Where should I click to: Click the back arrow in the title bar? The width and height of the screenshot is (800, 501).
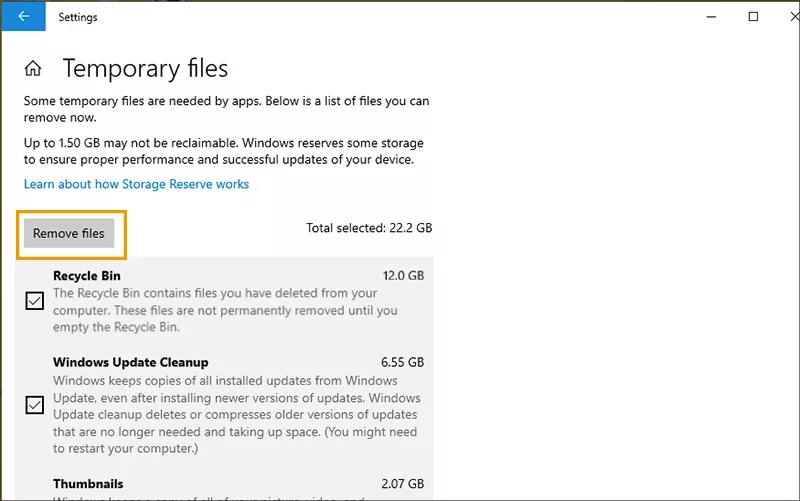coord(23,17)
